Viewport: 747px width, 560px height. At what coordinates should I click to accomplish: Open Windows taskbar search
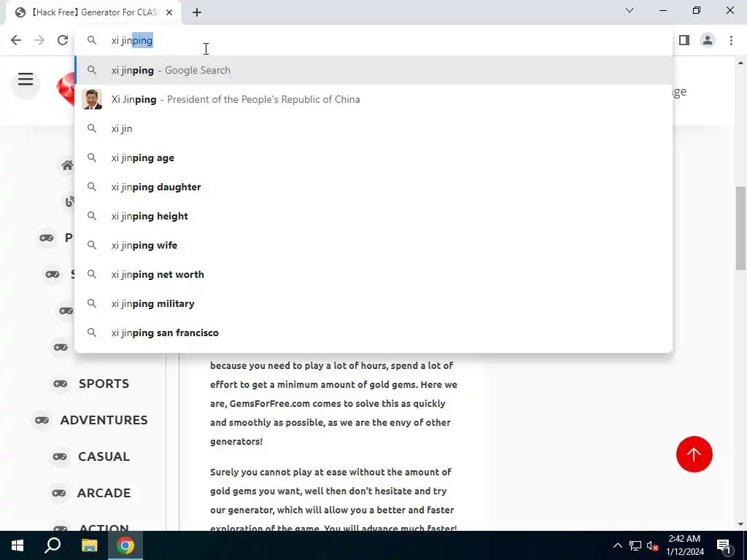pyautogui.click(x=53, y=545)
